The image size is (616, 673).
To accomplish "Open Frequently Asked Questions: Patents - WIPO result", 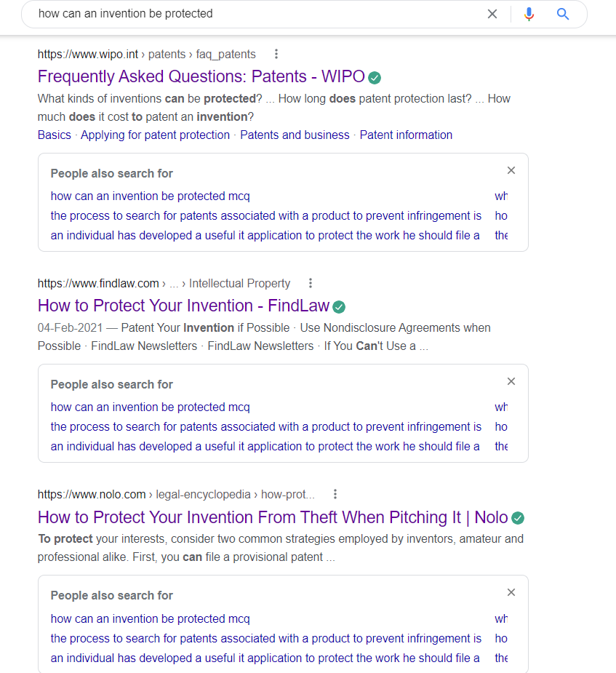I will [x=201, y=76].
